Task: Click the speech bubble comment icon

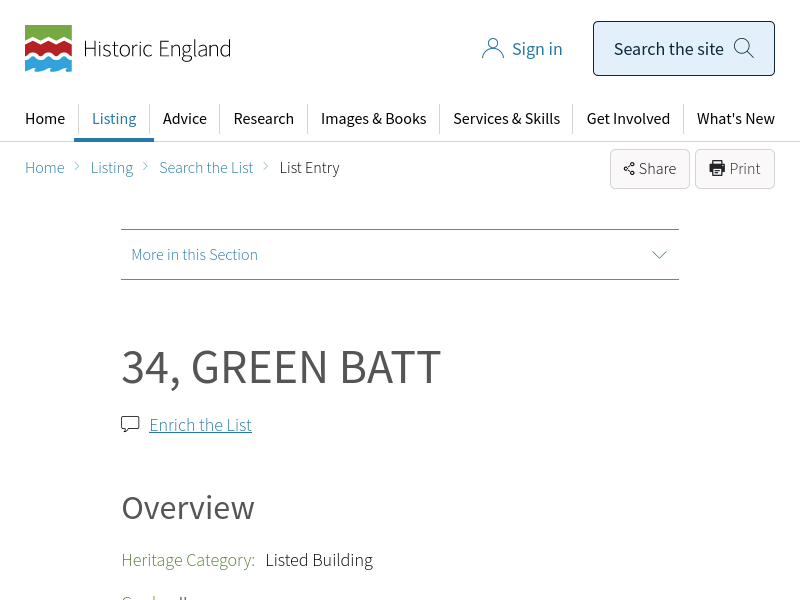Action: (130, 424)
